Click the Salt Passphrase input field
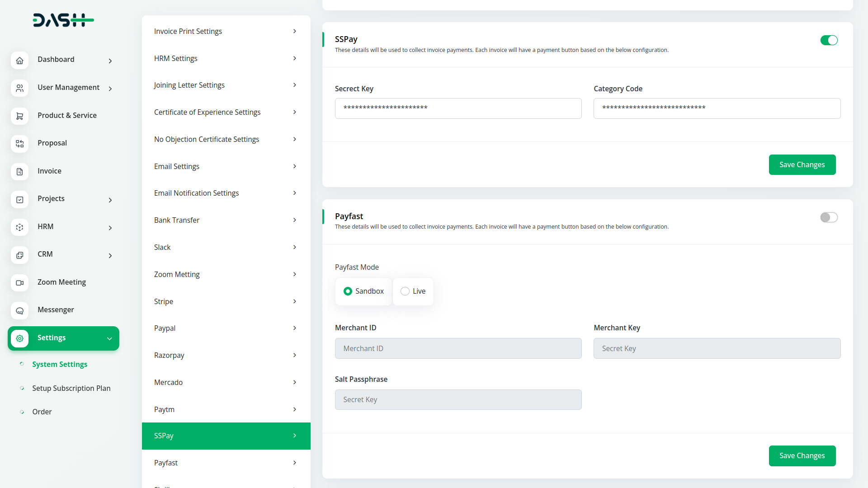 pyautogui.click(x=458, y=399)
